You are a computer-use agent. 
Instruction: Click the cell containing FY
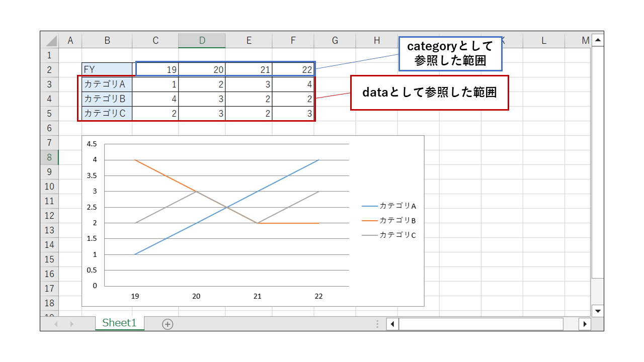[107, 69]
